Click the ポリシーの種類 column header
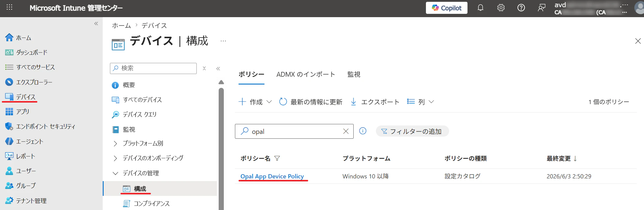Image resolution: width=644 pixels, height=210 pixels. coord(466,158)
